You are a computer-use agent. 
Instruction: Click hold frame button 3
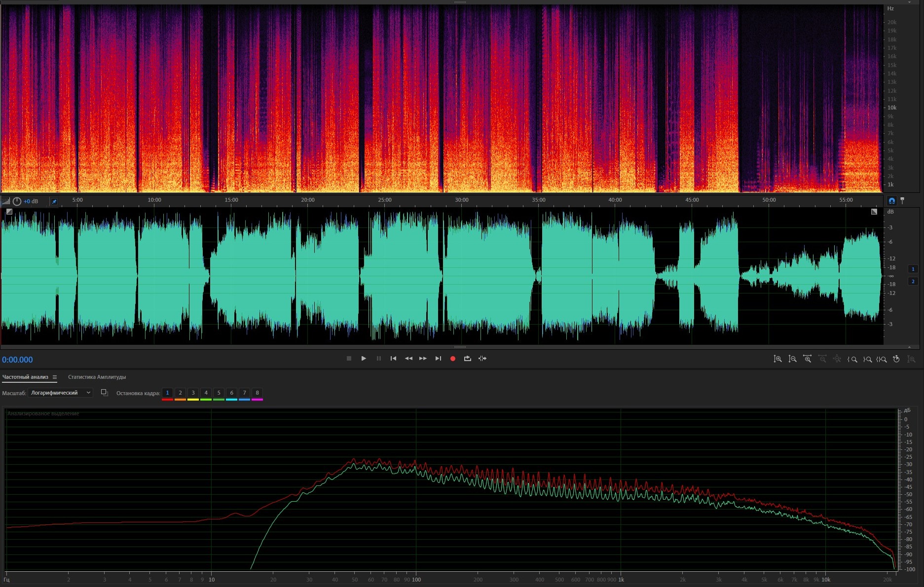pos(193,393)
